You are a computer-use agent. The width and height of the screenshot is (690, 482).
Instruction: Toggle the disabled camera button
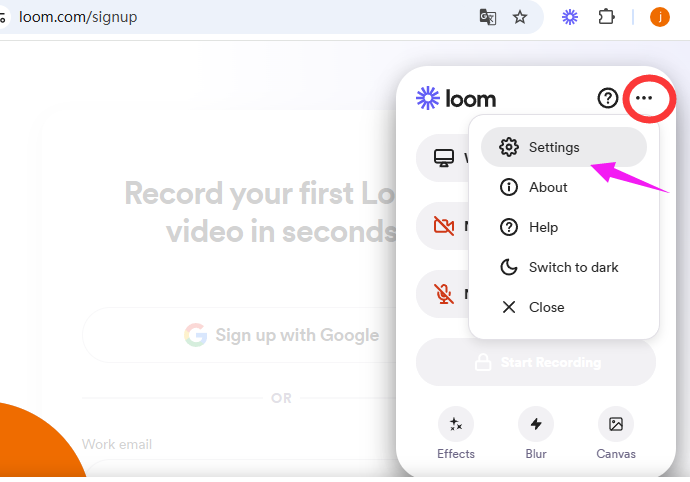coord(443,226)
